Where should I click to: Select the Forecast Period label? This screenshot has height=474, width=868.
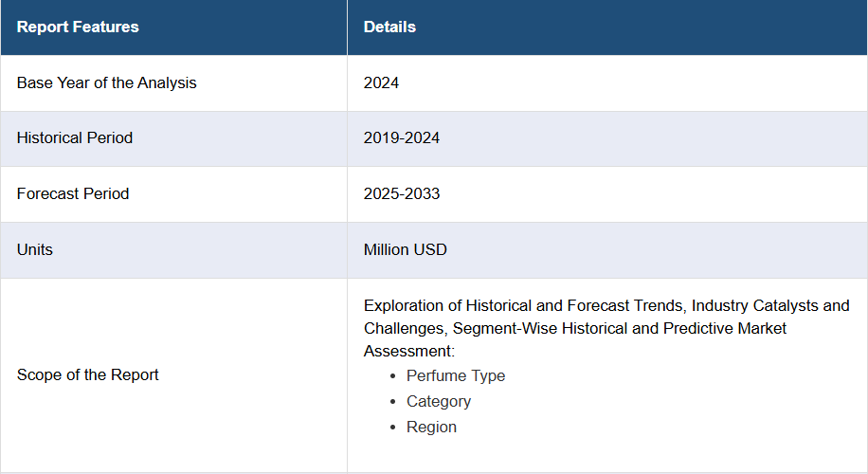pos(73,193)
